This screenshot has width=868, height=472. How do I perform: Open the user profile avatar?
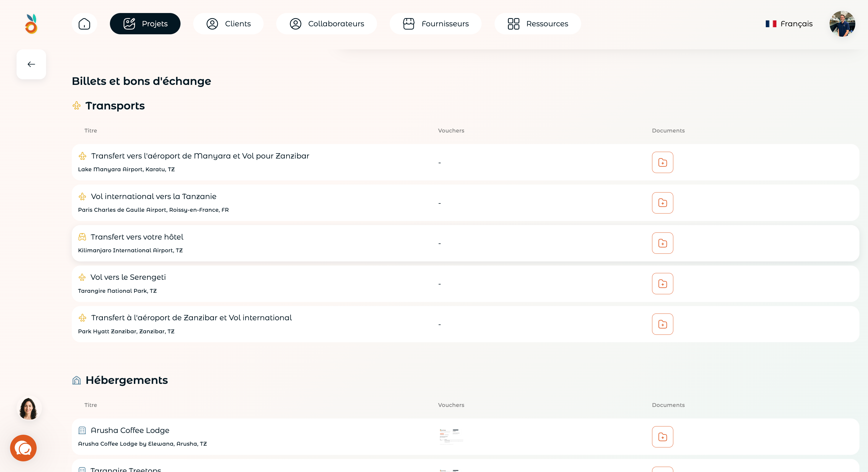pos(842,24)
